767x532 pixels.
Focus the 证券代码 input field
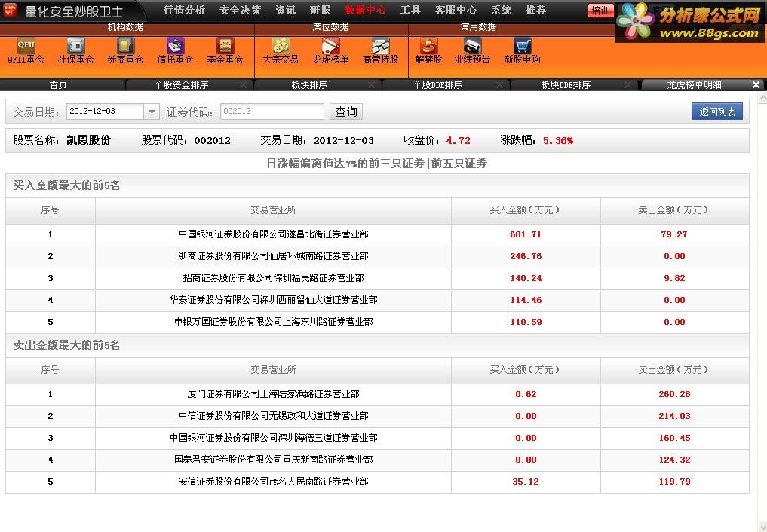coord(272,112)
